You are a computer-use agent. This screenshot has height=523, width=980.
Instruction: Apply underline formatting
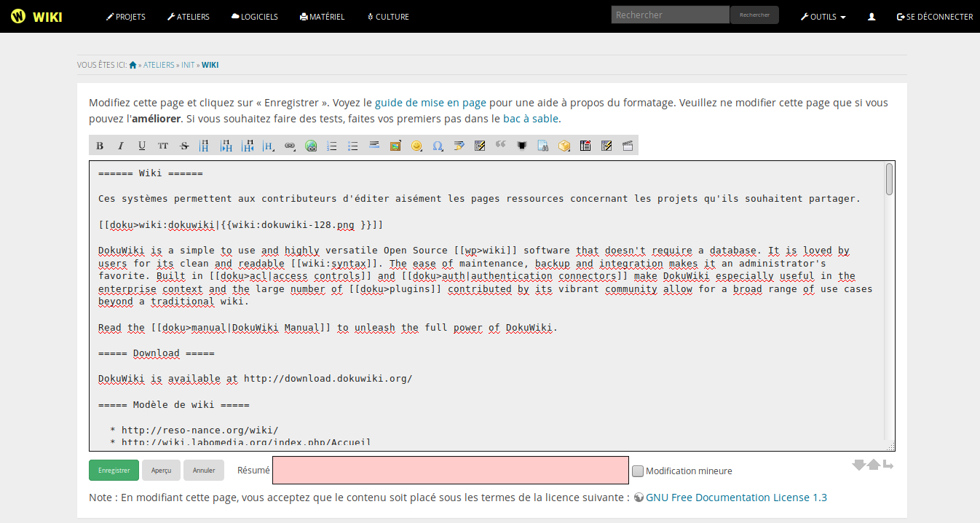coord(141,146)
